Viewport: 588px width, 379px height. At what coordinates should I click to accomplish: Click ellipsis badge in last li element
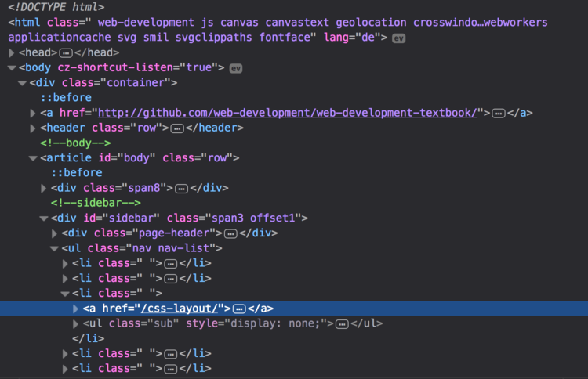point(171,369)
